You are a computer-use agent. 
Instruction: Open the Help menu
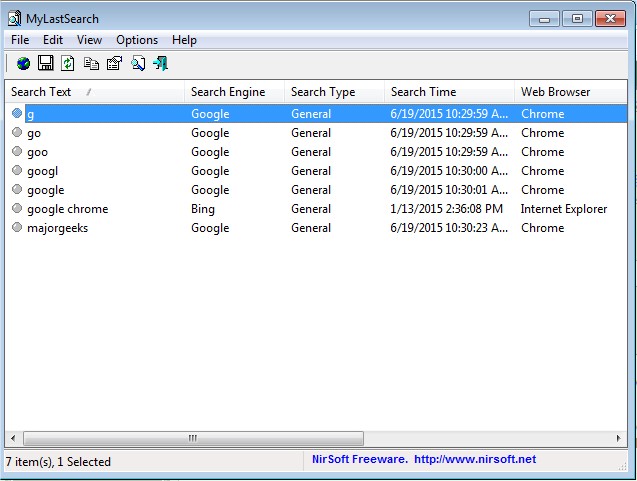(x=184, y=40)
